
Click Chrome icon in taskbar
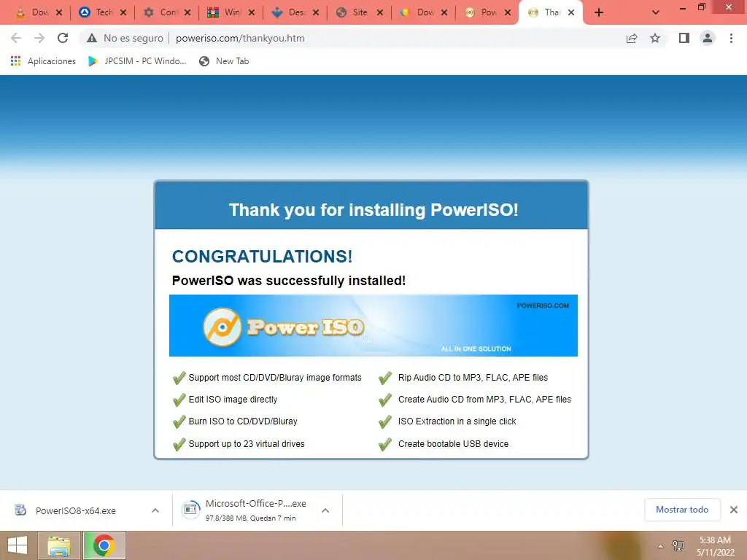point(104,545)
